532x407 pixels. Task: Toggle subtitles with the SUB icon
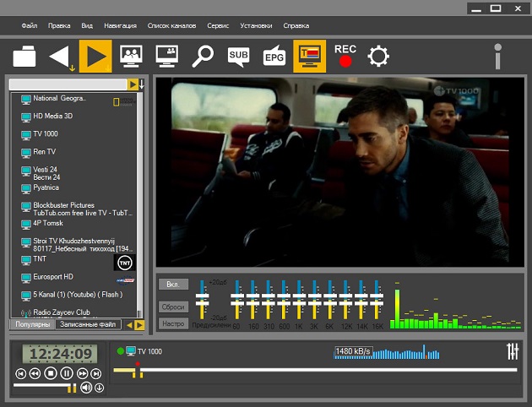pyautogui.click(x=238, y=56)
